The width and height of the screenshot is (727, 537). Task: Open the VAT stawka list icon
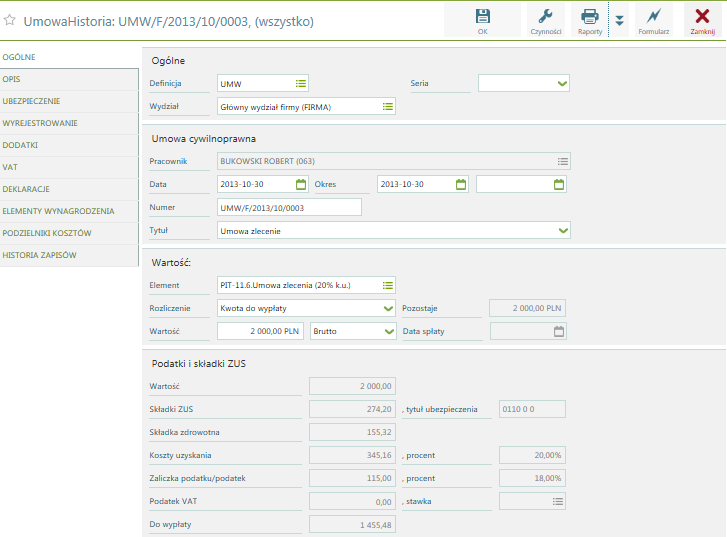coord(558,501)
